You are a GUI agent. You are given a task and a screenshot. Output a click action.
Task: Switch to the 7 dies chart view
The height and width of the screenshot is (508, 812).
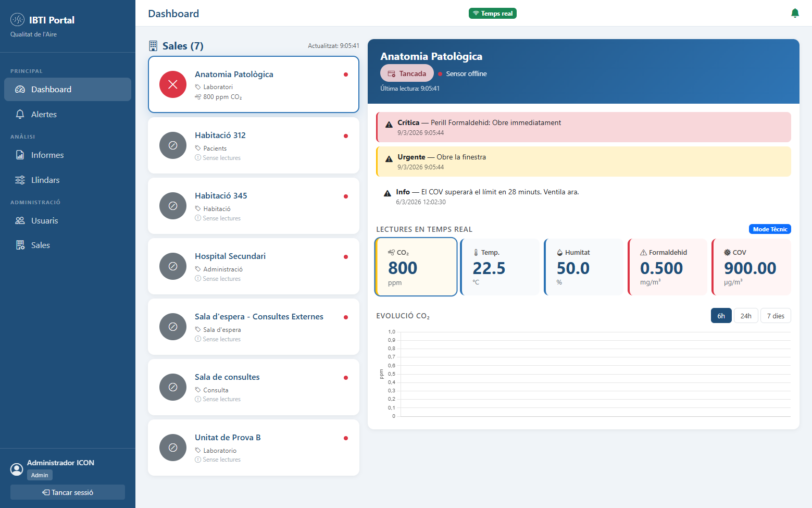(x=776, y=315)
